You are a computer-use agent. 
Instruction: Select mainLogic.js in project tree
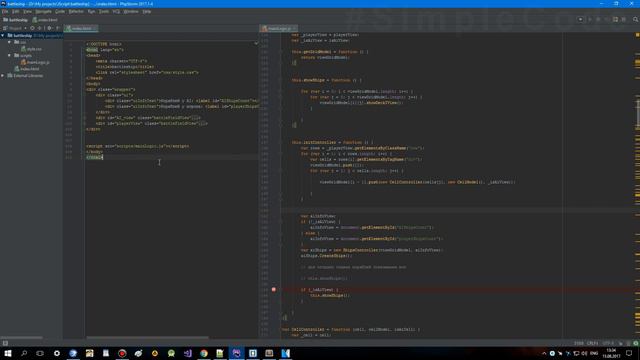[35, 62]
